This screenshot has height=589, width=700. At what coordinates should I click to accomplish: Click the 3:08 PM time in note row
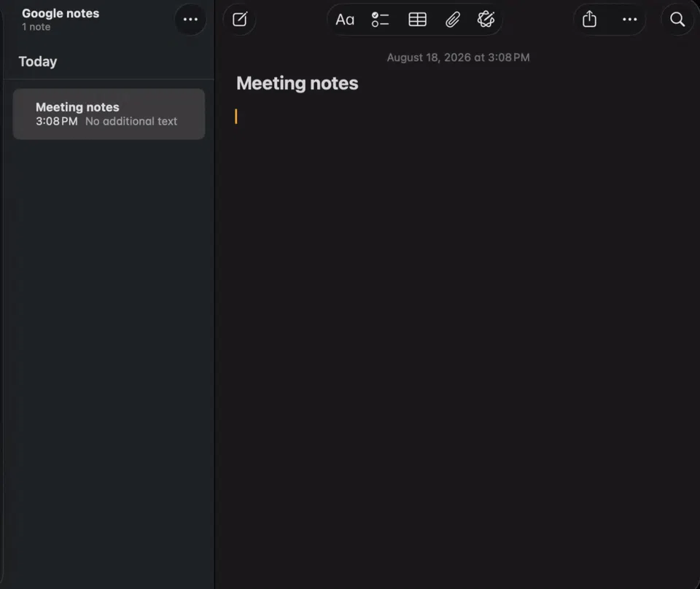click(57, 121)
